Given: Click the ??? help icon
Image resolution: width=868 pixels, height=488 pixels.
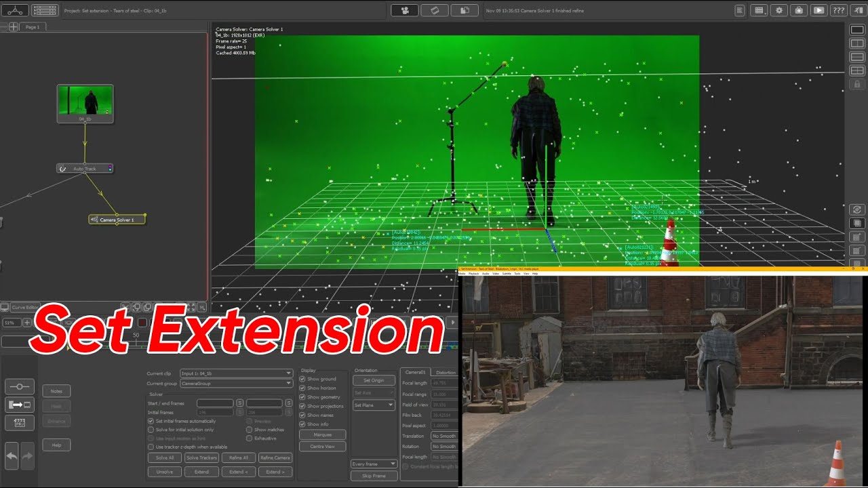Looking at the screenshot, I should [838, 10].
